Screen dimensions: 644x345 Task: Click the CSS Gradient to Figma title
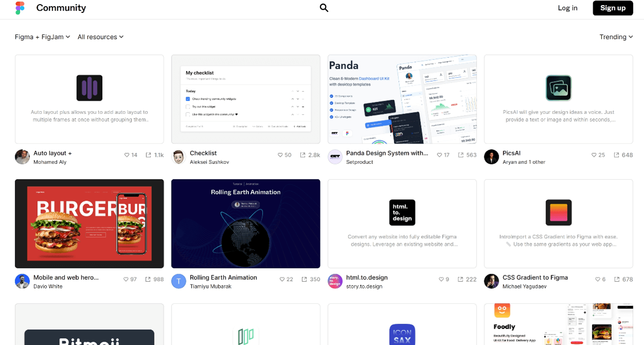tap(535, 278)
